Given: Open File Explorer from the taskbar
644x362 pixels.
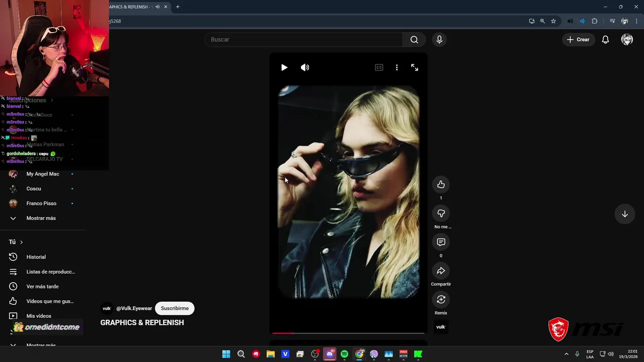Looking at the screenshot, I should (x=271, y=354).
